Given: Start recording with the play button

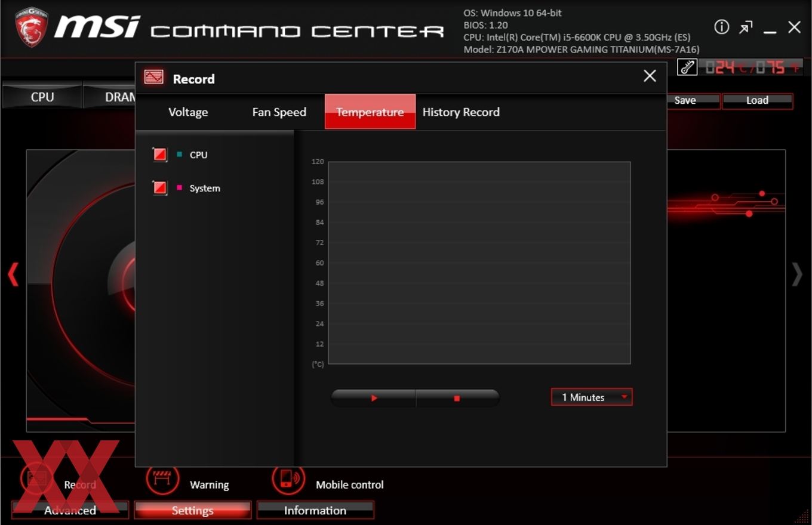Looking at the screenshot, I should tap(374, 398).
